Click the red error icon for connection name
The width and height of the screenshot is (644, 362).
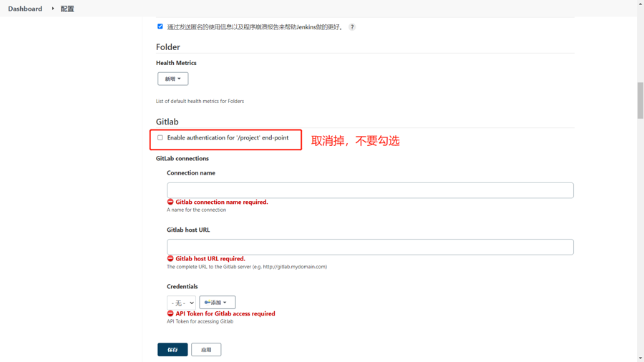click(170, 202)
